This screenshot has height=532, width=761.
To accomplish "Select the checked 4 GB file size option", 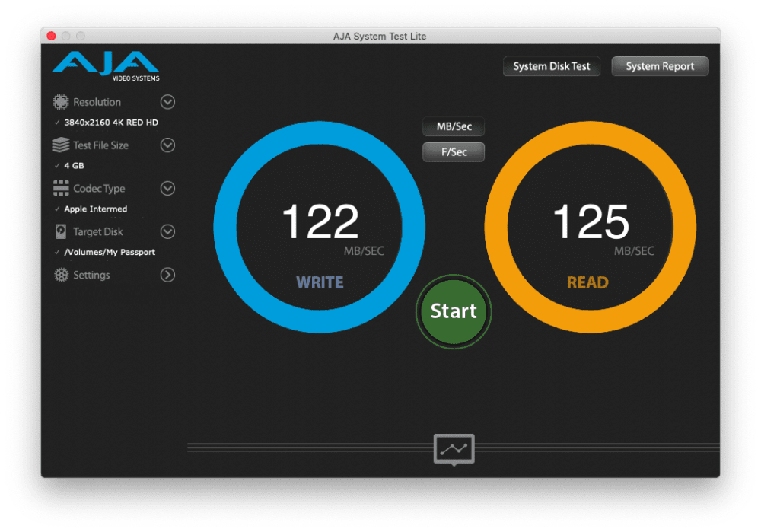I will [74, 165].
